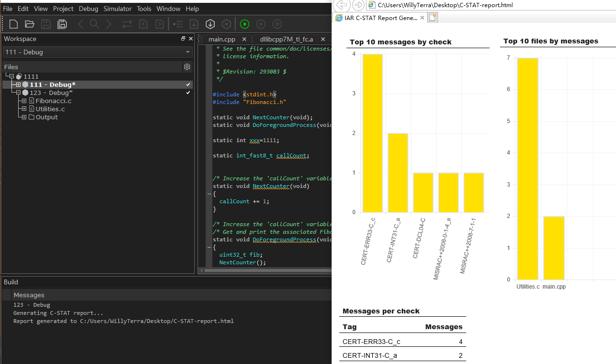Expand the Output folder node
The image size is (616, 364).
coord(24,117)
